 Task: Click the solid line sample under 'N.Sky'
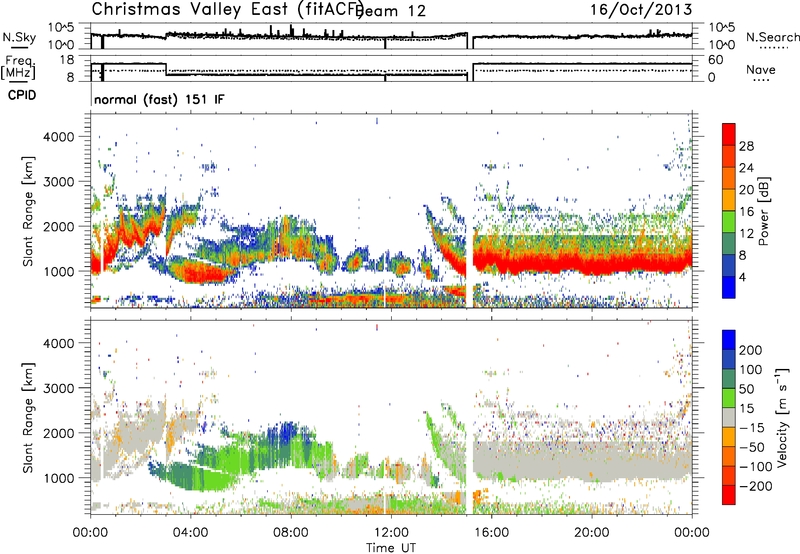pos(19,48)
